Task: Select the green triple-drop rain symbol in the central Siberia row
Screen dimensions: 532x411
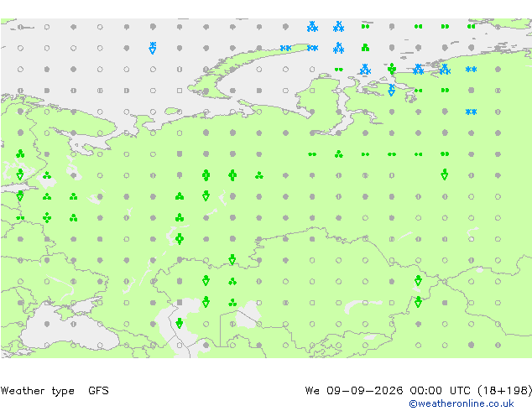Action: click(x=339, y=154)
